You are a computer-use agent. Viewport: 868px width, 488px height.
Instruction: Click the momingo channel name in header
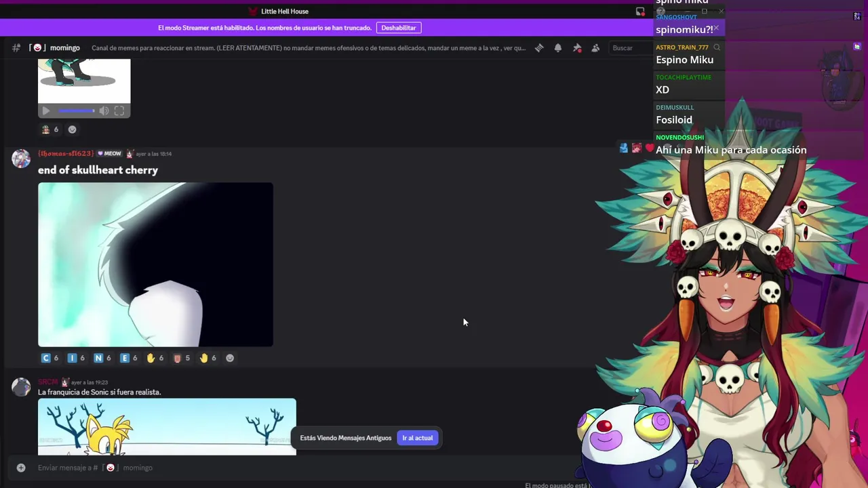pyautogui.click(x=65, y=48)
